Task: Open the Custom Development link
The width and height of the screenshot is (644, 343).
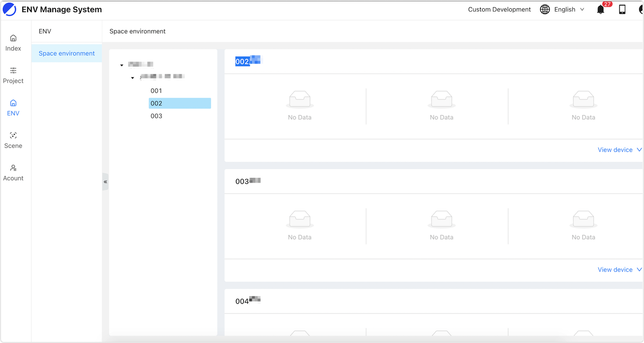Action: [x=499, y=10]
